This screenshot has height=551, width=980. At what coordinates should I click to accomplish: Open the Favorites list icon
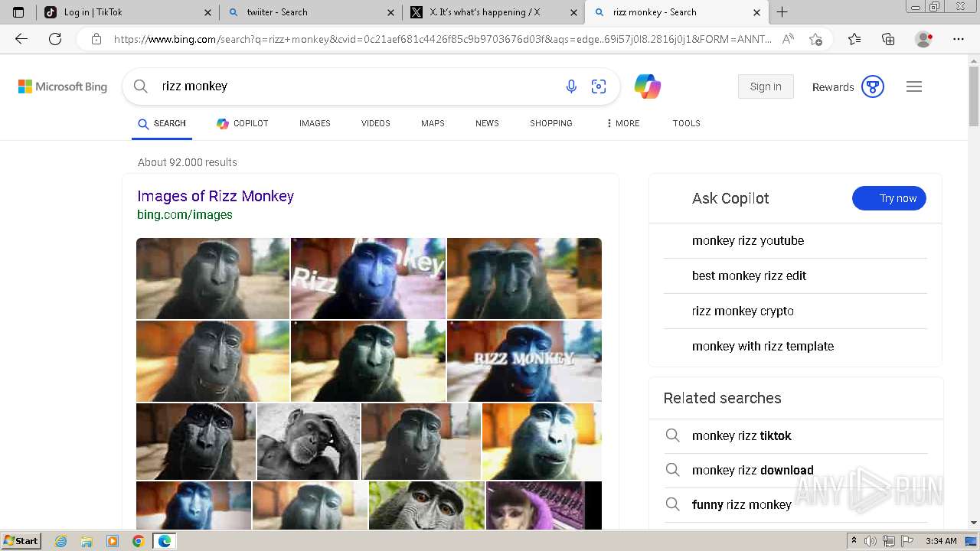(854, 39)
